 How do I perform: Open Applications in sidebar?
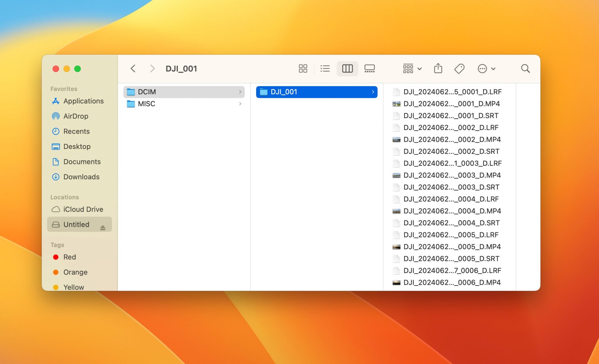[83, 101]
